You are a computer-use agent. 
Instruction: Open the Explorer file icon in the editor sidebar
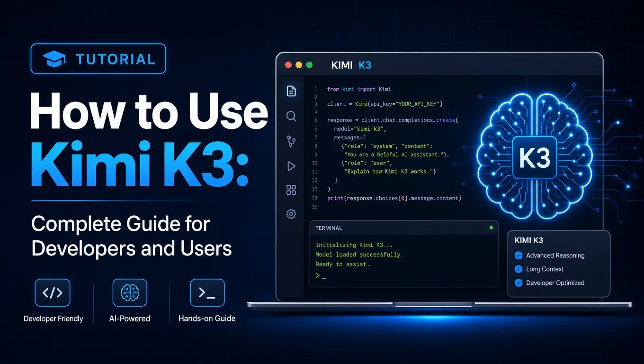click(x=291, y=91)
